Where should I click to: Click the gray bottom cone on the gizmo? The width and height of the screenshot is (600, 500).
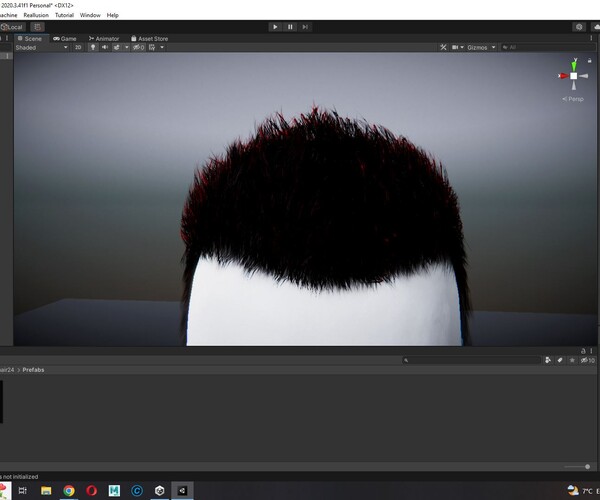[574, 86]
